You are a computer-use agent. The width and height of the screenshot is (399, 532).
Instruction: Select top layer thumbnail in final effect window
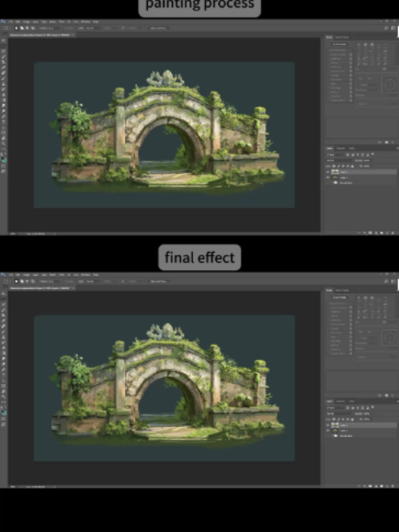[335, 425]
